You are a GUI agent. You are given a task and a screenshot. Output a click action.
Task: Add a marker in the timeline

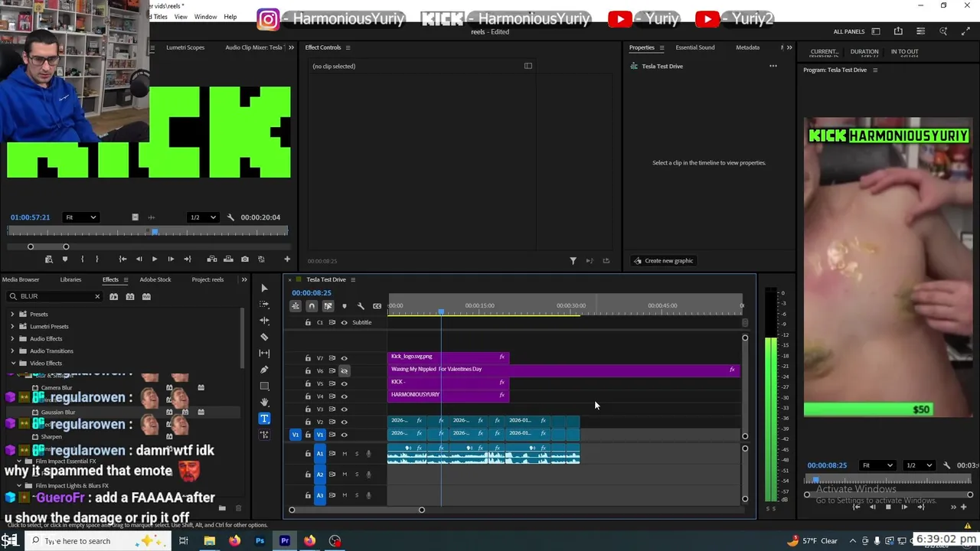pos(344,306)
